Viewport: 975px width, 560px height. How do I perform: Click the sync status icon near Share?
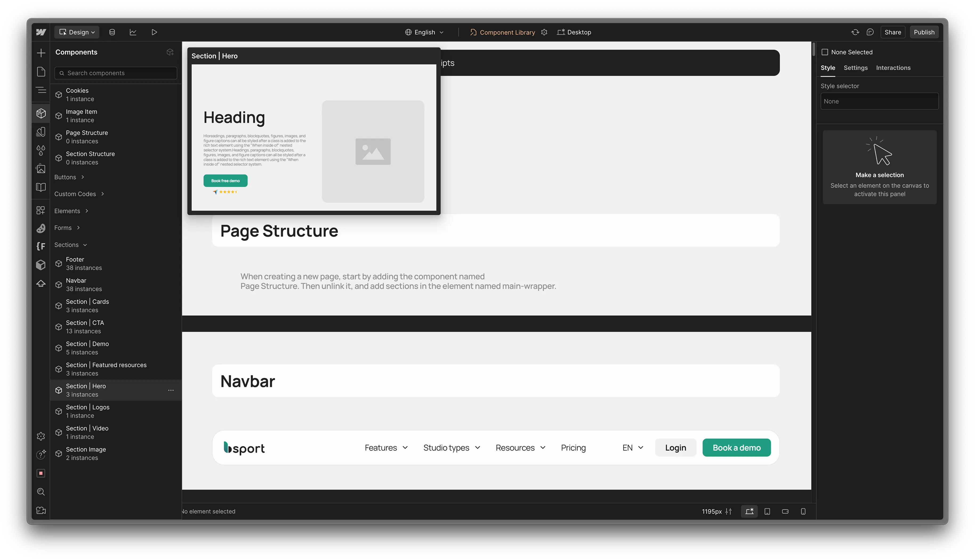(855, 32)
